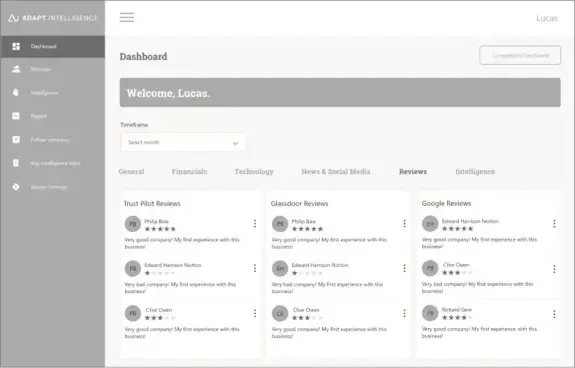Click Philip Baie's name in Trust Pilot Reviews
575x368 pixels.
tap(157, 221)
